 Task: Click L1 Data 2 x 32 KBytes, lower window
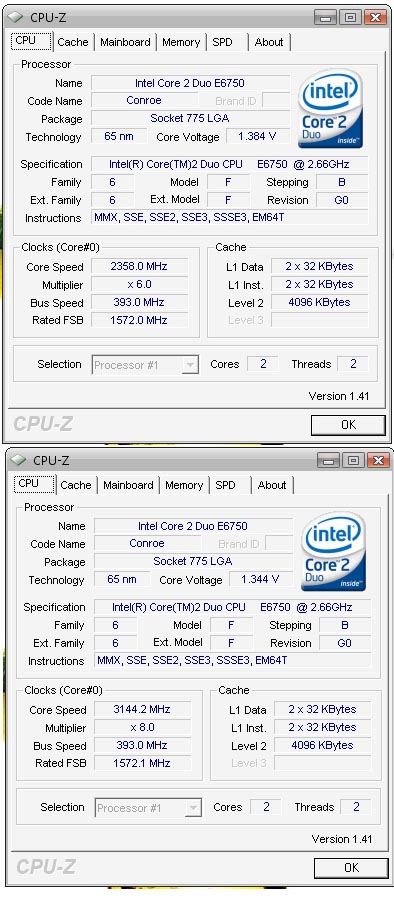(322, 710)
